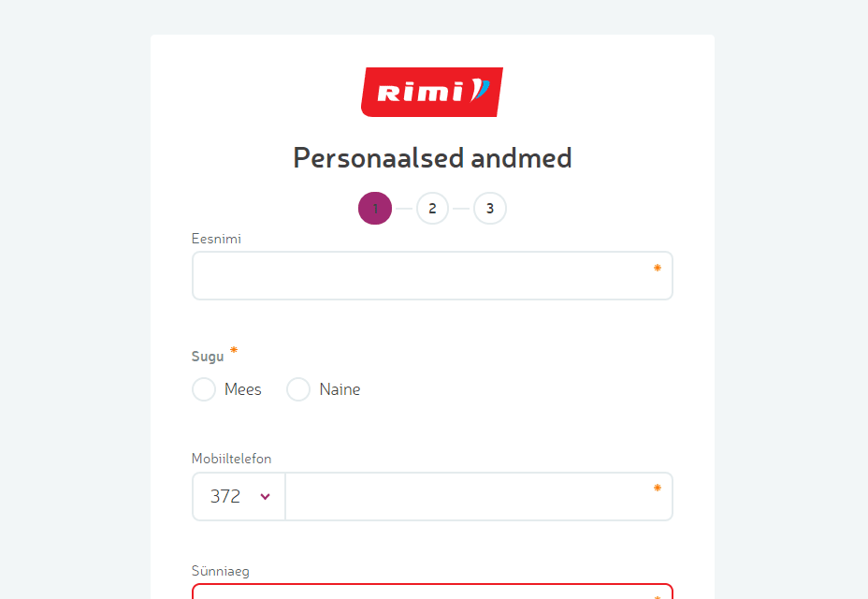Click the Mees option label text
Viewport: 868px width, 599px height.
pyautogui.click(x=243, y=389)
